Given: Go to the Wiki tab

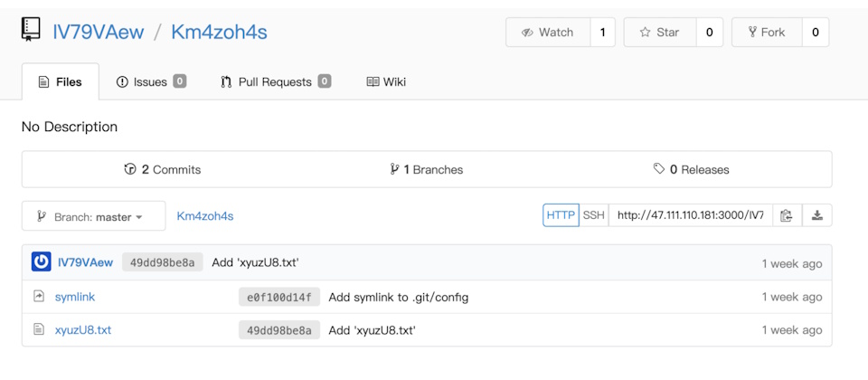Looking at the screenshot, I should [x=386, y=81].
